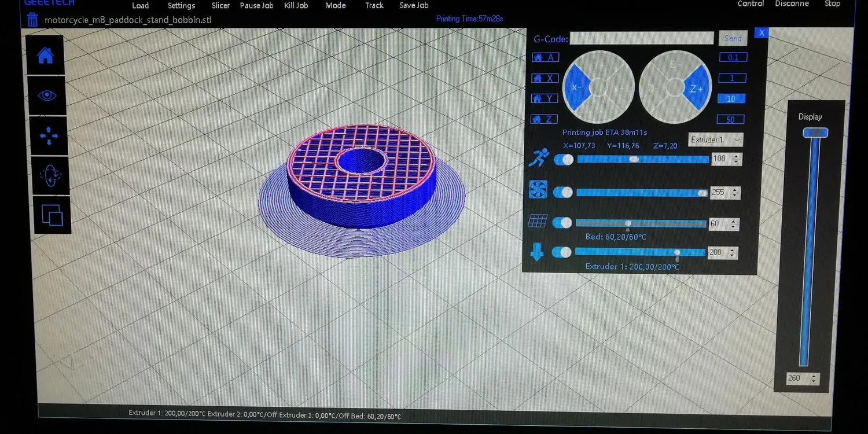Select the 50 step size button
868x434 pixels.
pos(730,120)
